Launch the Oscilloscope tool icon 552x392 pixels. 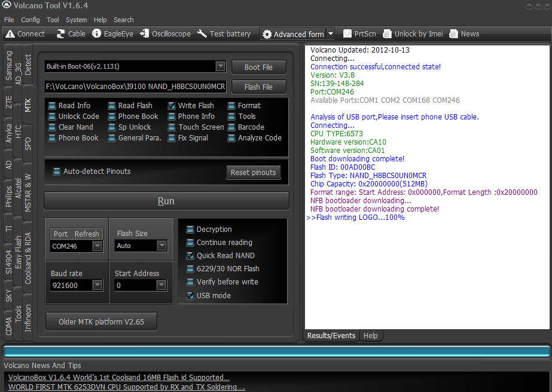144,33
